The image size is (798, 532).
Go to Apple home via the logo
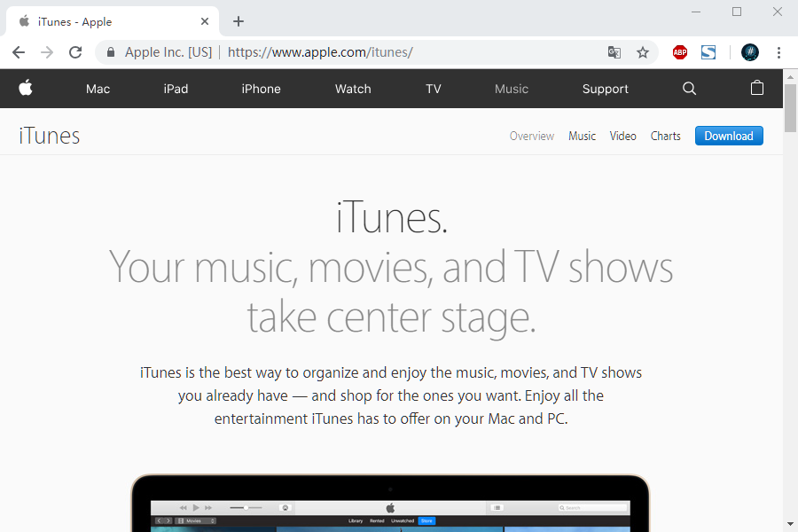click(26, 88)
